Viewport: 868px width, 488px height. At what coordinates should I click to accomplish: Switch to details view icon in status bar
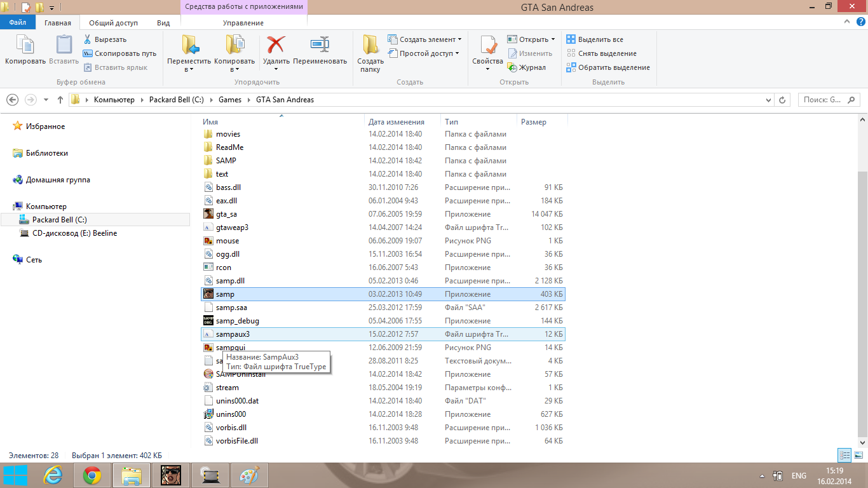(844, 455)
